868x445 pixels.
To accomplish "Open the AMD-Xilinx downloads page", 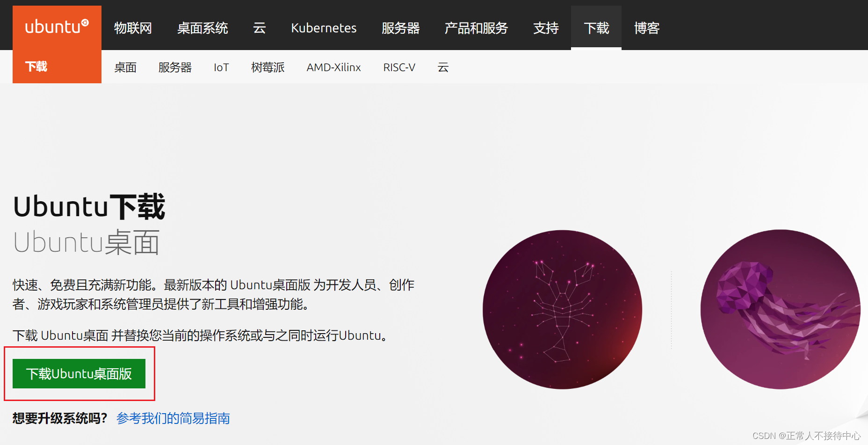I will (x=333, y=67).
